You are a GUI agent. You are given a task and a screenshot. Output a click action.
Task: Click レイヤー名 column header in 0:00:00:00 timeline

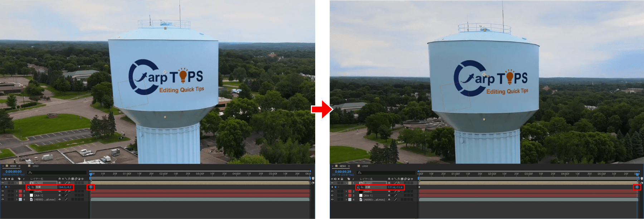click(37, 179)
